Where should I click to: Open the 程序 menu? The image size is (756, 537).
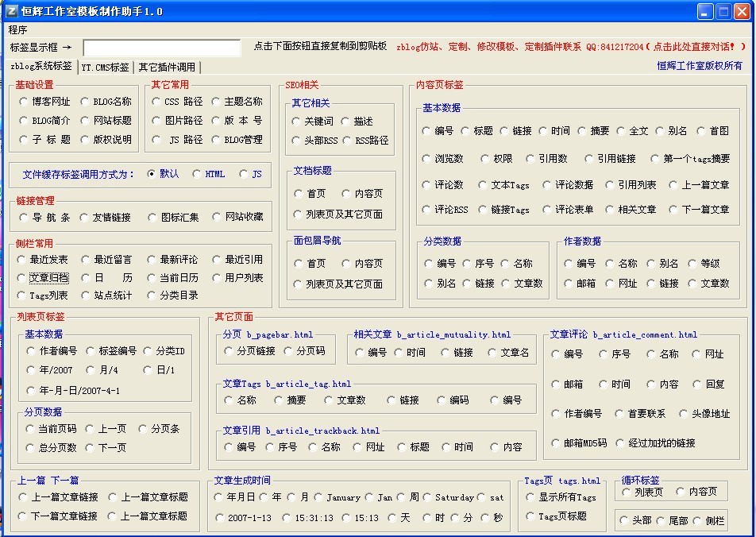(x=17, y=29)
